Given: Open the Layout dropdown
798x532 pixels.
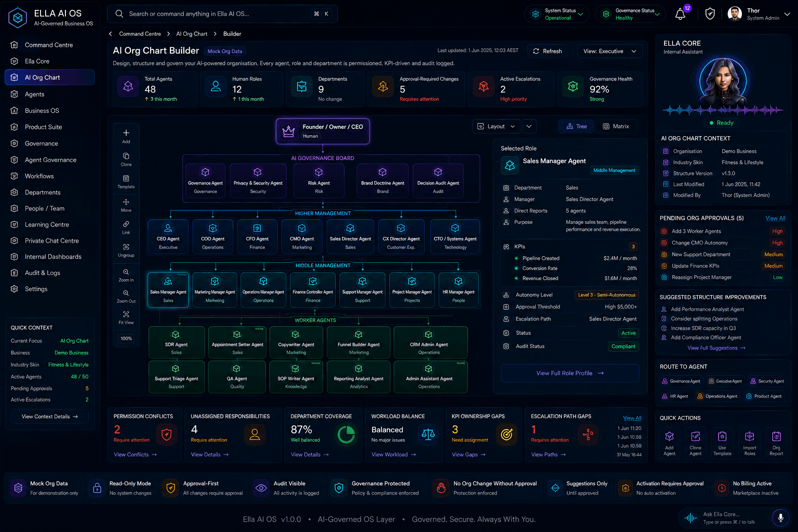Looking at the screenshot, I should pos(496,126).
